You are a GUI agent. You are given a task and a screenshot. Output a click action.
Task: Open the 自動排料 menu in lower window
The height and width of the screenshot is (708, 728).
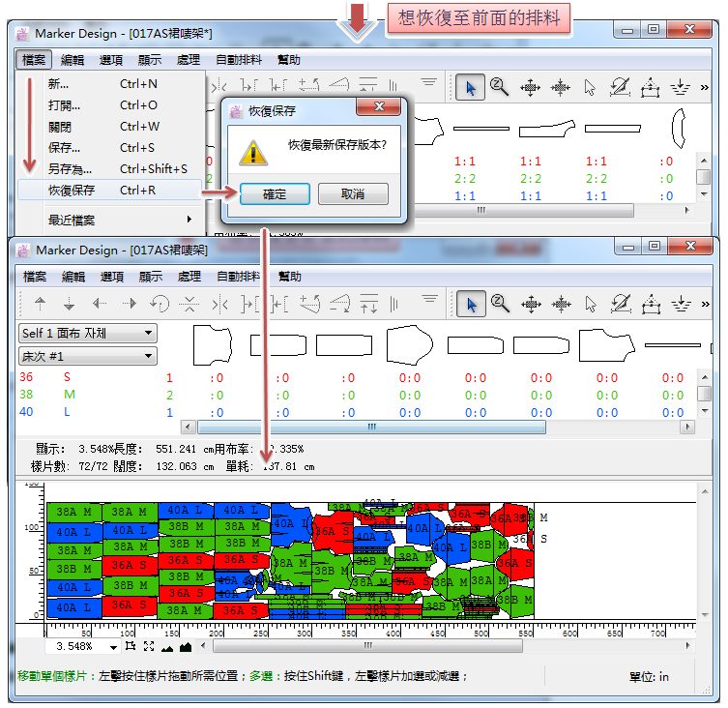tap(238, 277)
